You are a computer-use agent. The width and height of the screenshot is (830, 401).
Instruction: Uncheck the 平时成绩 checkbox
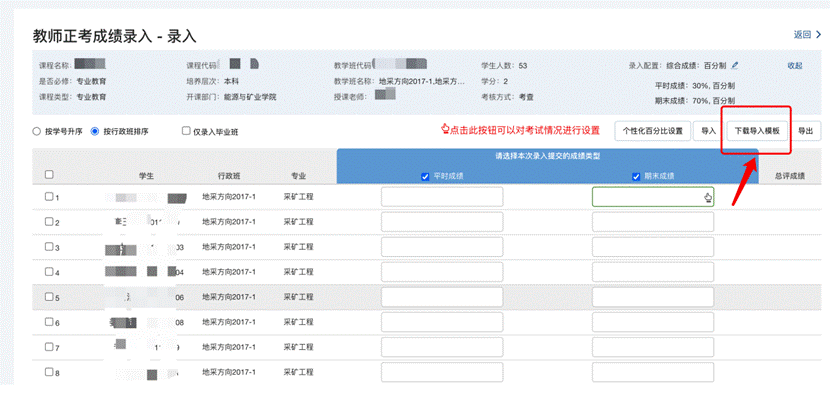[x=426, y=177]
